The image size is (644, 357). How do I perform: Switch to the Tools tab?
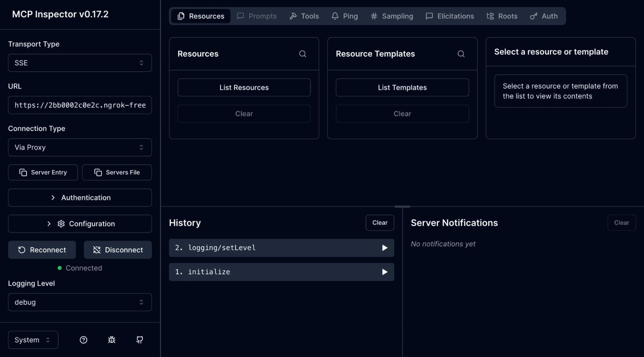[x=304, y=16]
